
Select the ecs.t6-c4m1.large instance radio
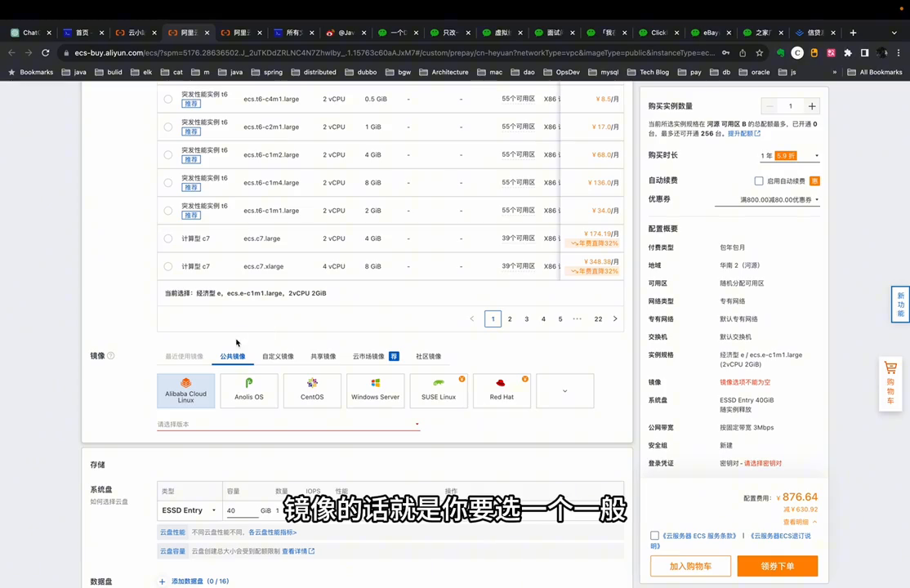(x=167, y=100)
